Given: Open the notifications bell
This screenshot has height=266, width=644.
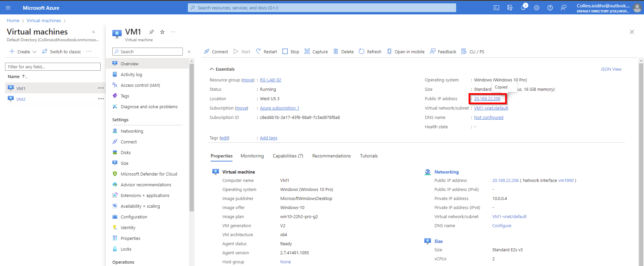Looking at the screenshot, I should 523,8.
